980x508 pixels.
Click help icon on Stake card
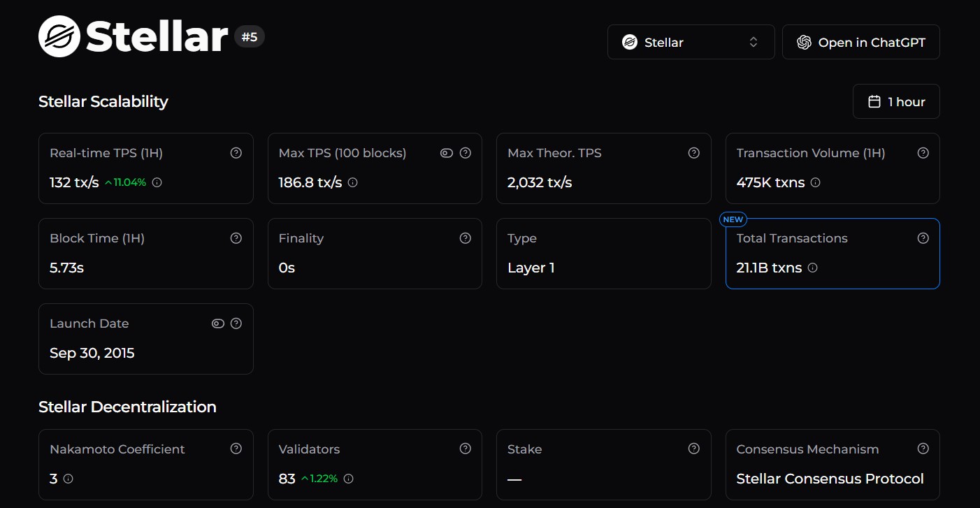pos(694,449)
